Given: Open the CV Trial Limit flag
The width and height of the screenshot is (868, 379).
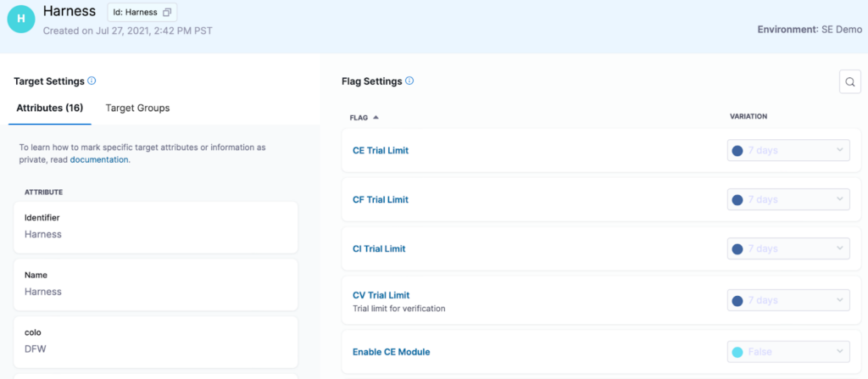Looking at the screenshot, I should pos(381,295).
